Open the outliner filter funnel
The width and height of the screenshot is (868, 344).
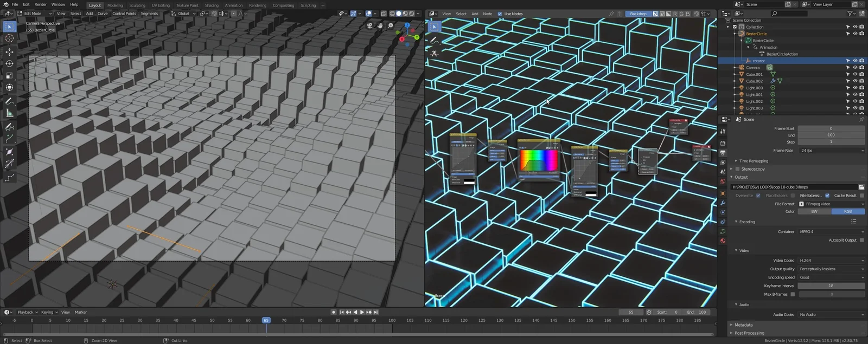point(851,14)
